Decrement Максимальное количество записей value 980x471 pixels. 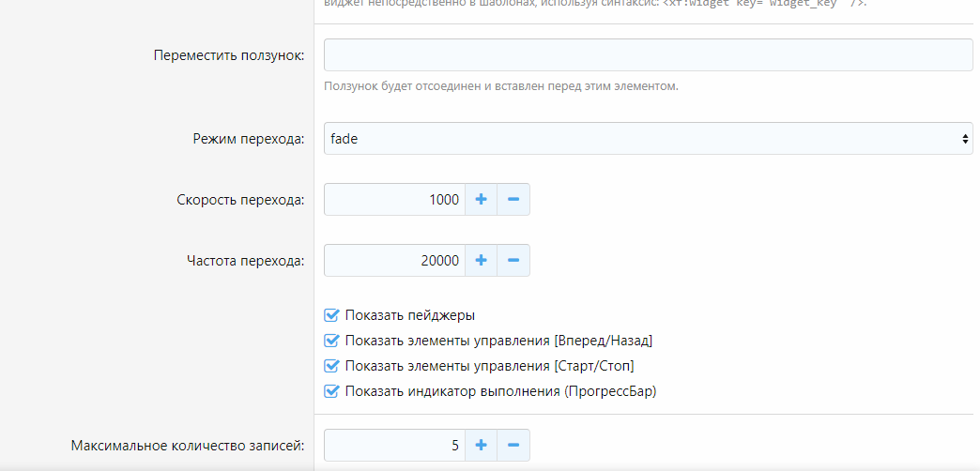[513, 446]
